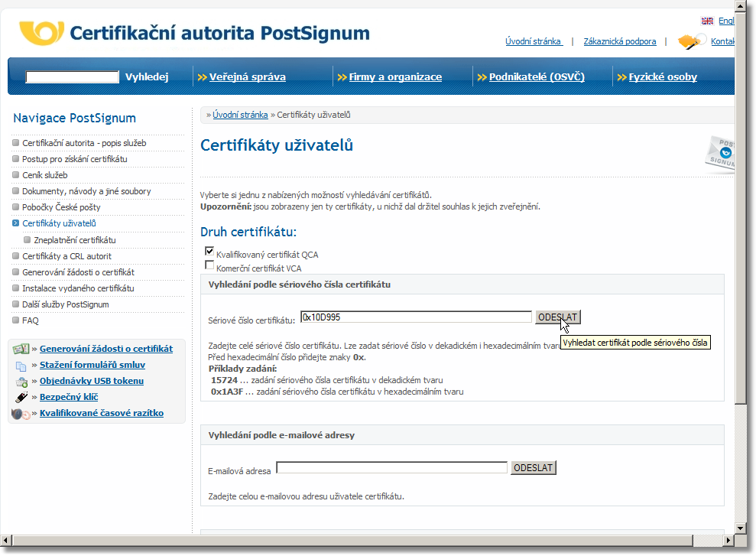Click the active arrow bullet beside Certifikáty uživatelů

15,223
